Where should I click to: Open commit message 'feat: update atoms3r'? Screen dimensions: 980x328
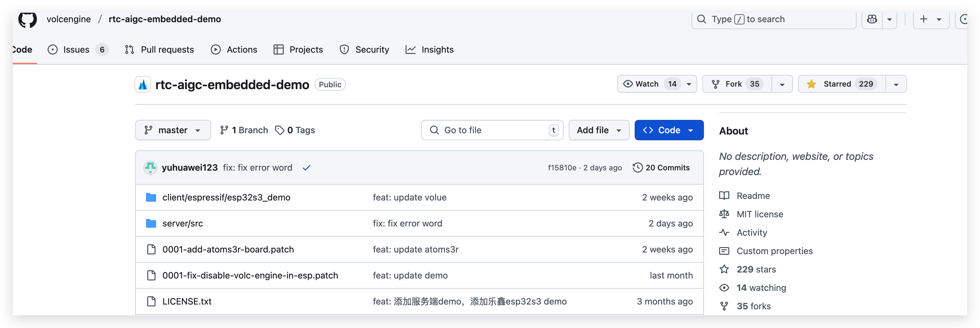click(x=415, y=249)
